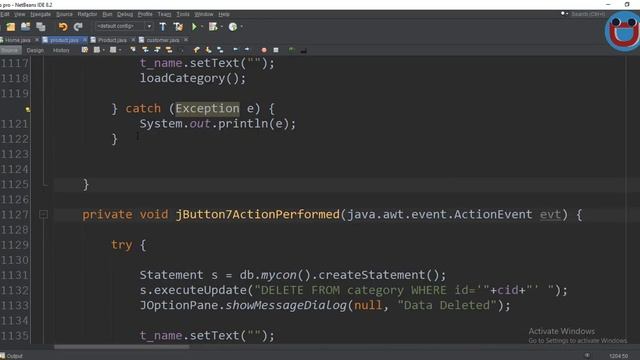The height and width of the screenshot is (360, 640).
Task: Open the Debug menu
Action: [125, 14]
